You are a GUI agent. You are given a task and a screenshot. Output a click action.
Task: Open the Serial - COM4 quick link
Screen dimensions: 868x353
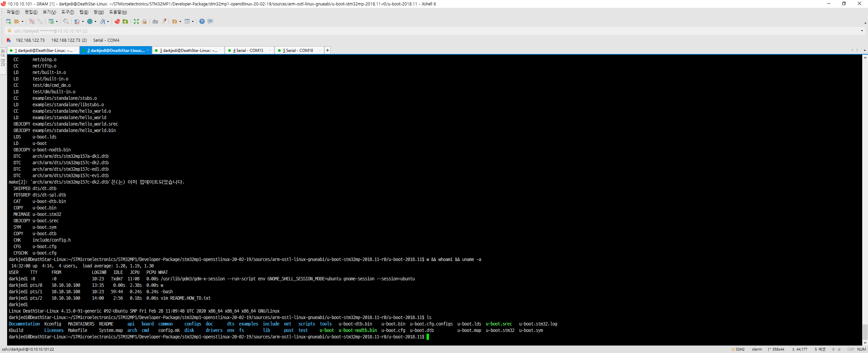(106, 40)
